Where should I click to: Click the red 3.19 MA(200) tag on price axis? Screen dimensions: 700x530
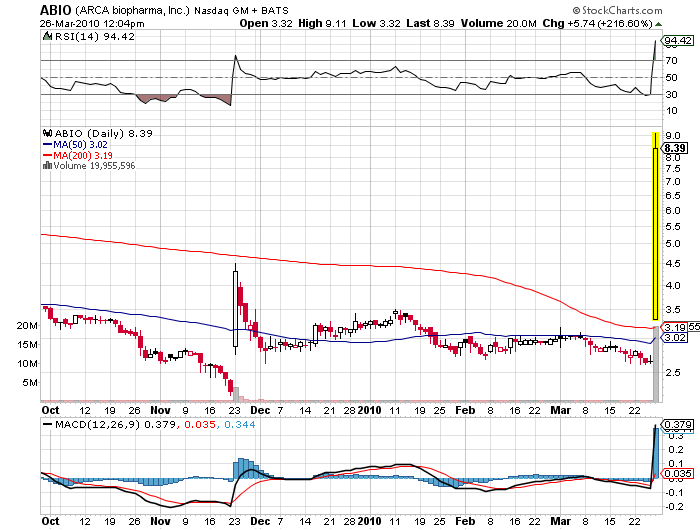[675, 327]
